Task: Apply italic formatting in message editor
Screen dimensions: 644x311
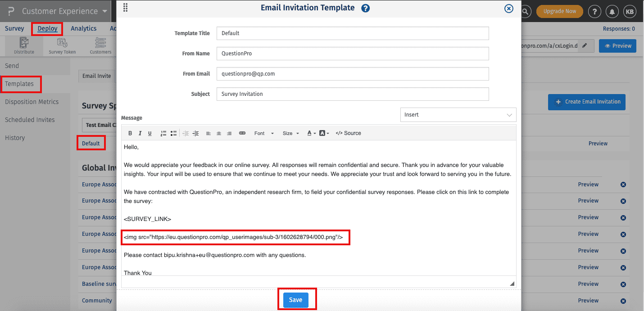Action: coord(140,133)
